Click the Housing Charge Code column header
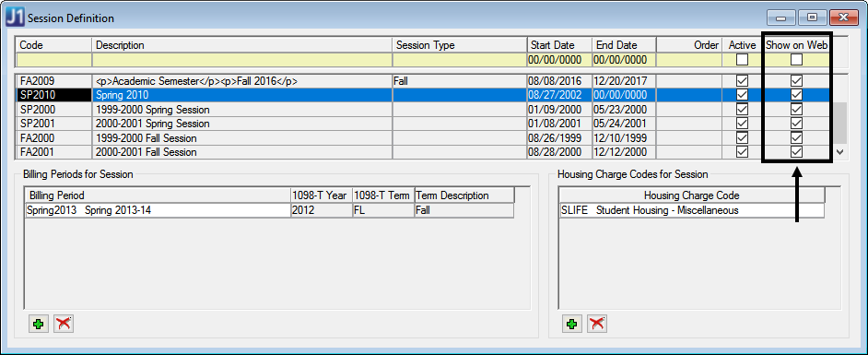 point(691,195)
